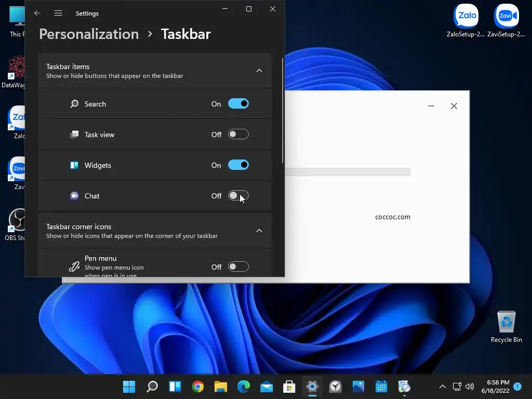This screenshot has width=532, height=399.
Task: Open taskbar Search magnifier
Action: tap(152, 387)
